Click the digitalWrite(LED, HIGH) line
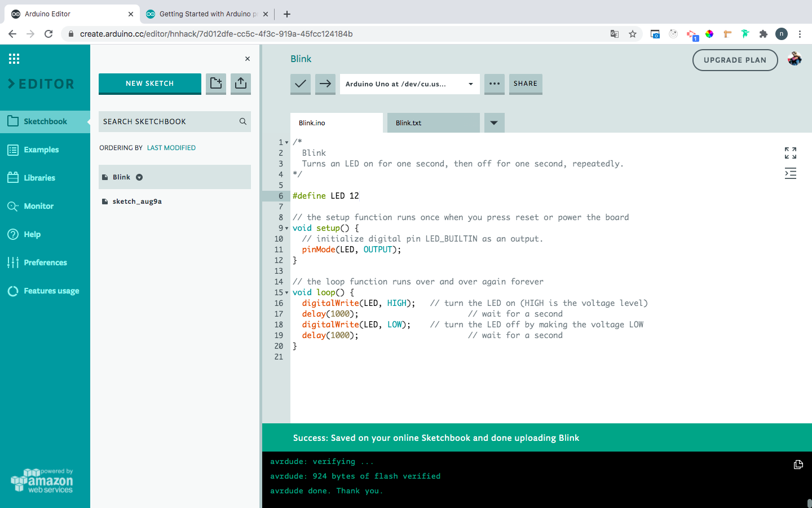The height and width of the screenshot is (508, 812). tap(359, 303)
